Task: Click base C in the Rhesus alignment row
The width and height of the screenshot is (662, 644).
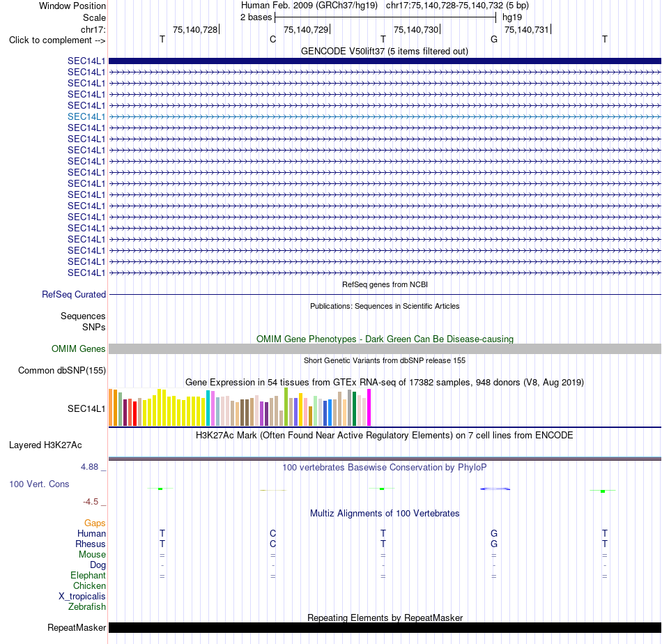Action: coord(272,544)
